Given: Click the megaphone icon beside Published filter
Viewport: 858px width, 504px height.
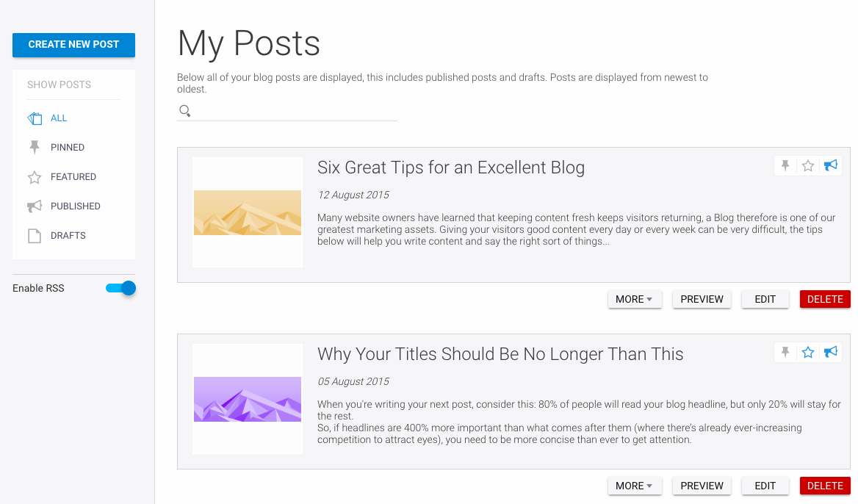Looking at the screenshot, I should [x=35, y=206].
